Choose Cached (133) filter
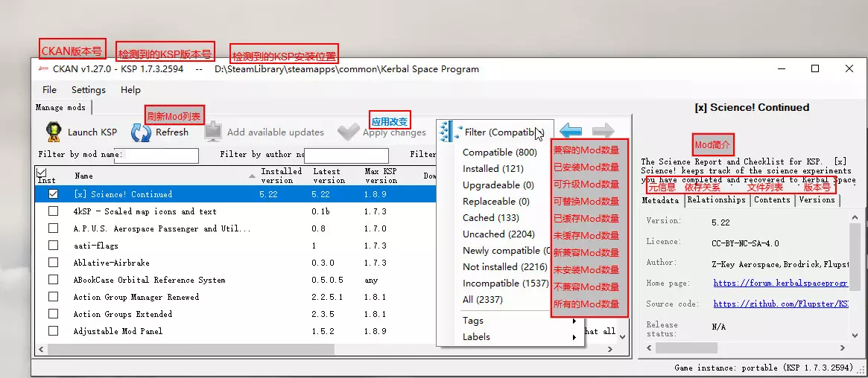868x378 pixels. pyautogui.click(x=490, y=218)
